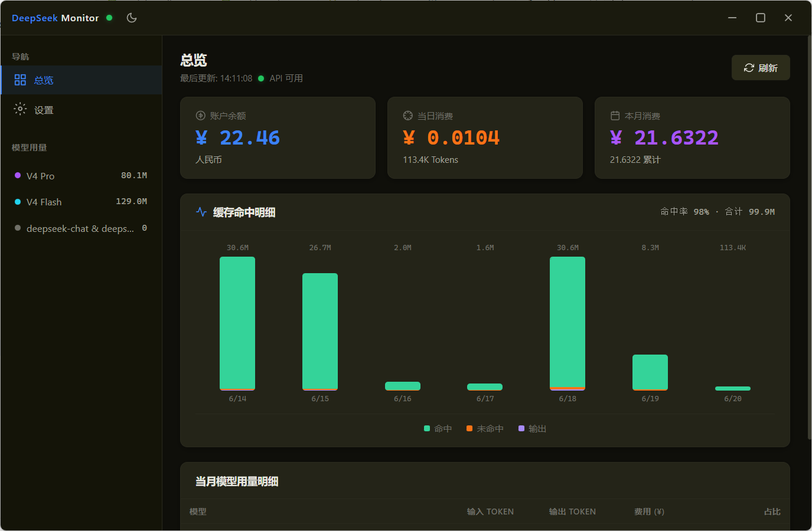This screenshot has height=531, width=812.
Task: Close the DeepSeek Monitor window
Action: click(788, 18)
